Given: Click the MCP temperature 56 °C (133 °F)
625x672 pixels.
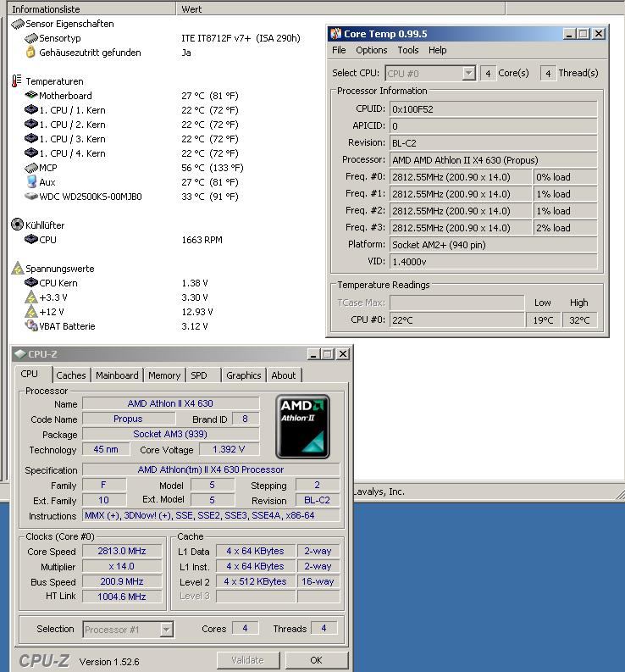Looking at the screenshot, I should click(x=212, y=168).
